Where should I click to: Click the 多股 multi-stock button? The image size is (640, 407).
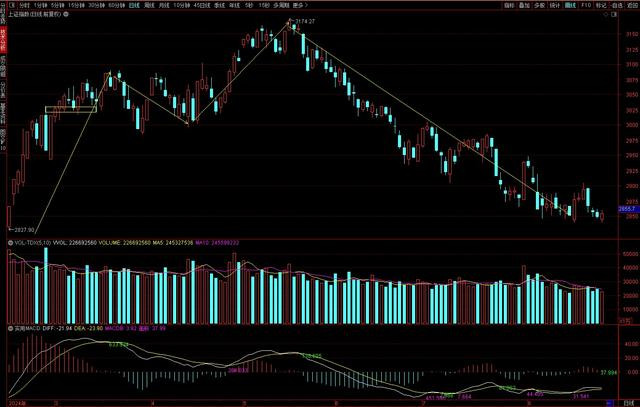[x=539, y=5]
